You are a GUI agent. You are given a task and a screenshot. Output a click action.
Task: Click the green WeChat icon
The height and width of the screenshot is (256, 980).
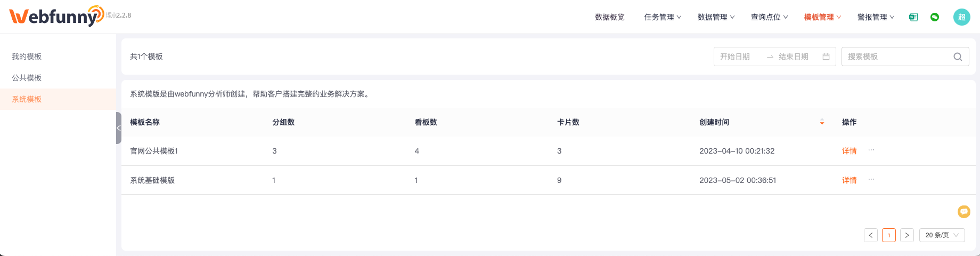935,17
